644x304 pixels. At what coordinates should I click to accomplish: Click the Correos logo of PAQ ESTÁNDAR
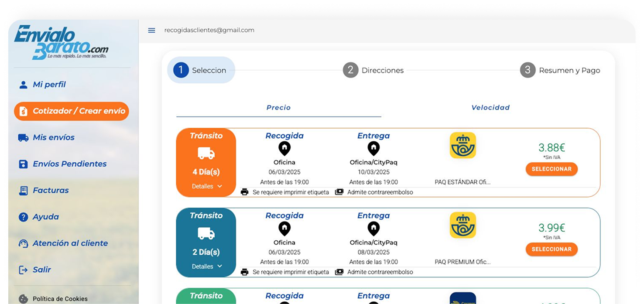(x=462, y=145)
